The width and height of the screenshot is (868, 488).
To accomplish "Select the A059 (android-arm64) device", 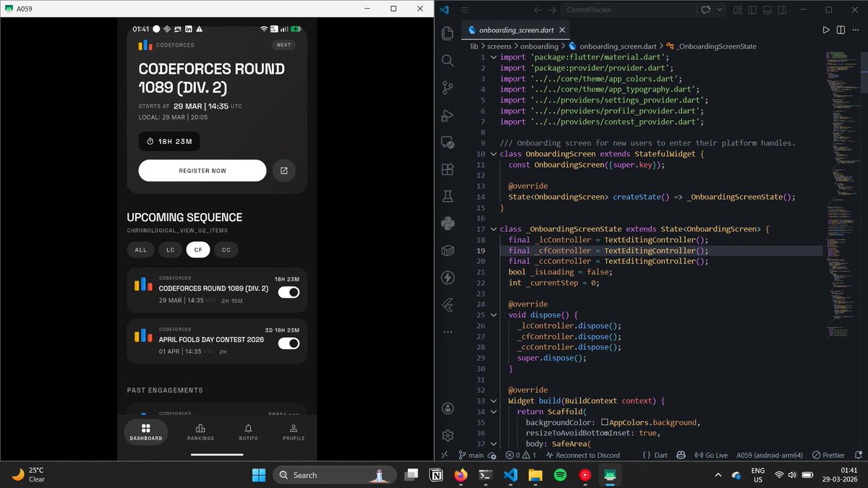I will point(770,455).
